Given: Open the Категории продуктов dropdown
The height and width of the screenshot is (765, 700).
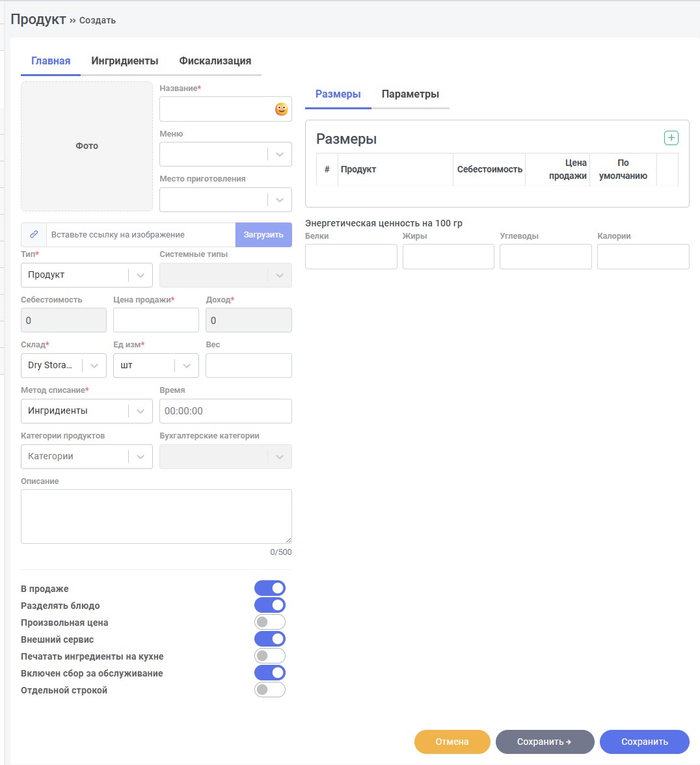Looking at the screenshot, I should [87, 457].
